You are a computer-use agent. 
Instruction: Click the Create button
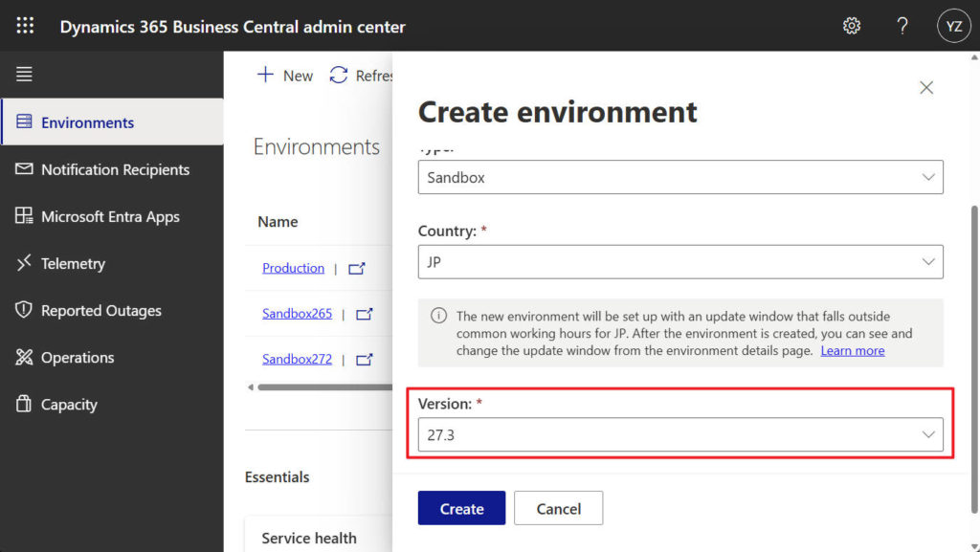[461, 508]
